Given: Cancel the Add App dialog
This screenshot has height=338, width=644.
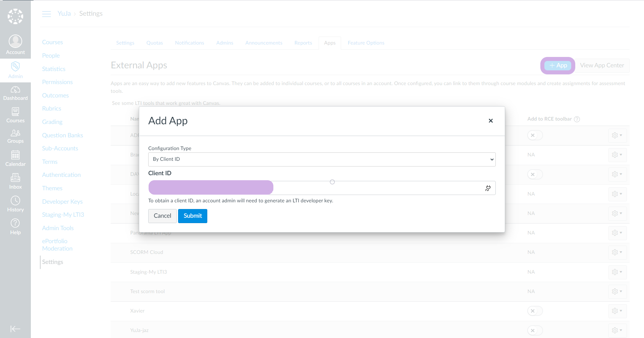Looking at the screenshot, I should 162,216.
